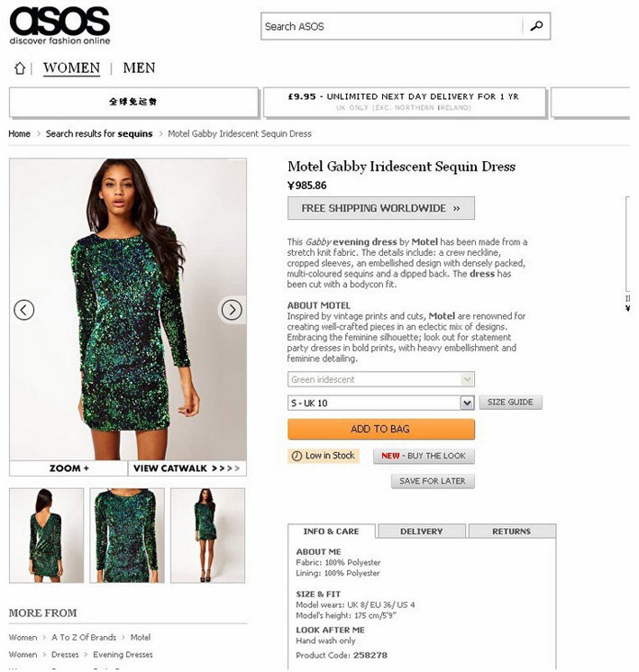The image size is (639, 672).
Task: Show next product image arrow
Action: (x=232, y=310)
